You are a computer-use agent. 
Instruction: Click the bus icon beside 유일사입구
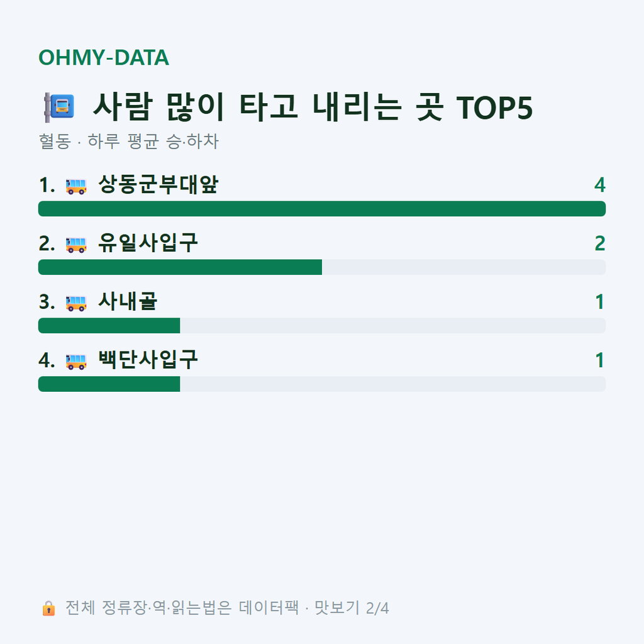76,245
